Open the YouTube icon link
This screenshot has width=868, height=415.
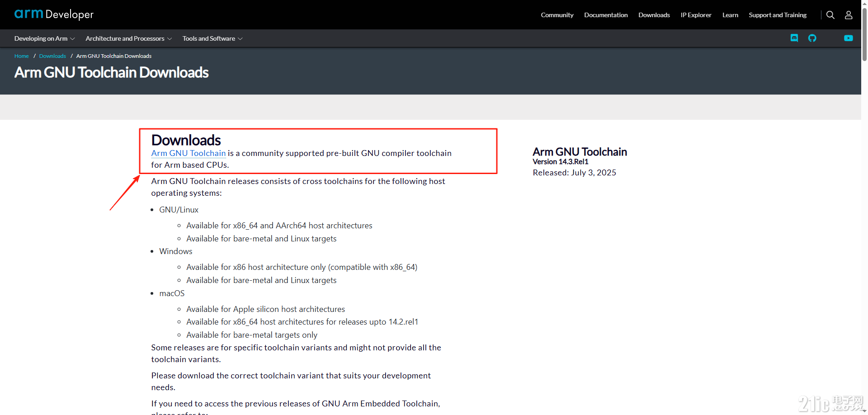[x=849, y=38]
